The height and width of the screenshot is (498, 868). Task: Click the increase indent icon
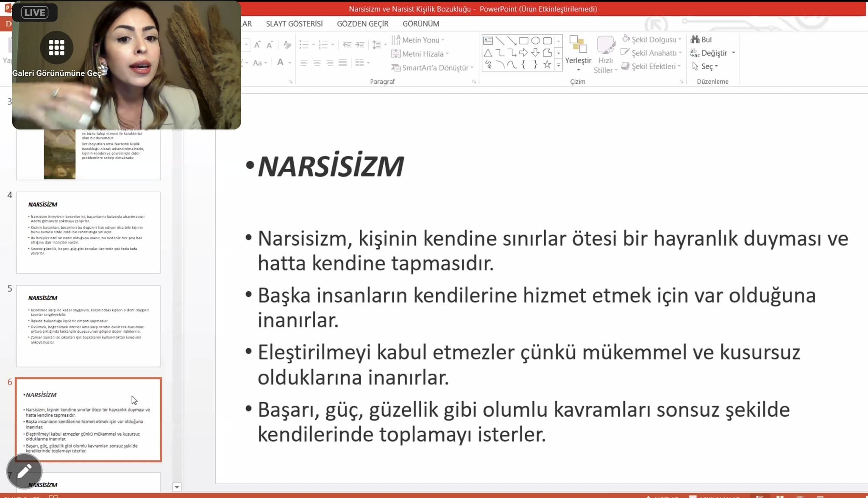pos(360,45)
